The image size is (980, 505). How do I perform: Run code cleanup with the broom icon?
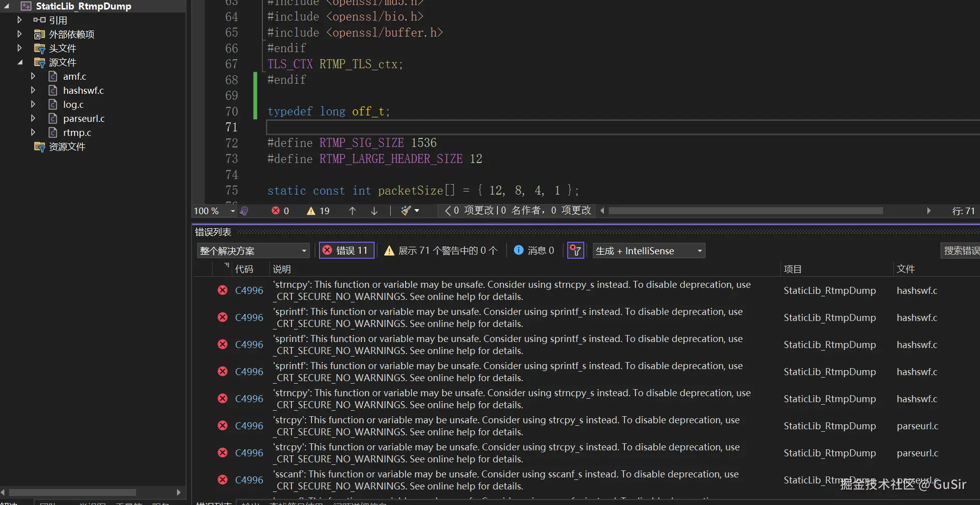406,211
